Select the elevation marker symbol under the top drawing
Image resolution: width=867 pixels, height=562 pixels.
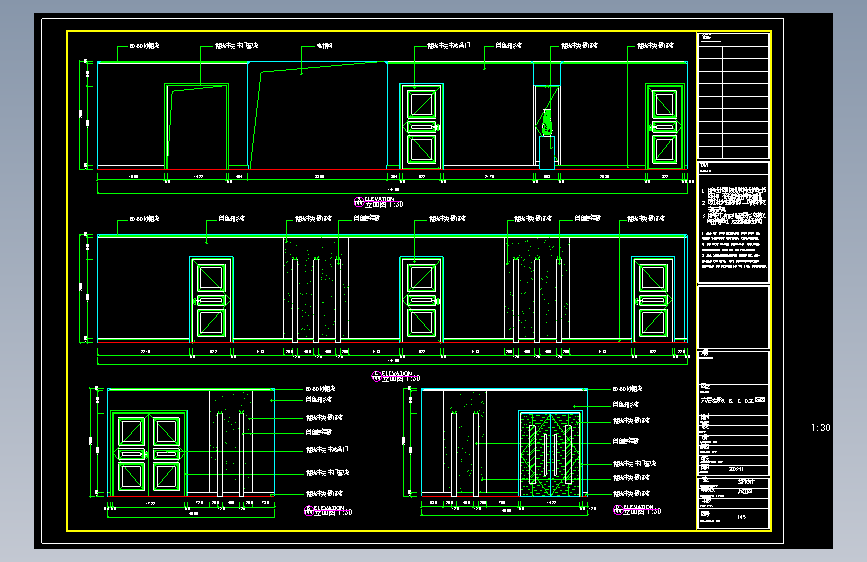tap(359, 202)
